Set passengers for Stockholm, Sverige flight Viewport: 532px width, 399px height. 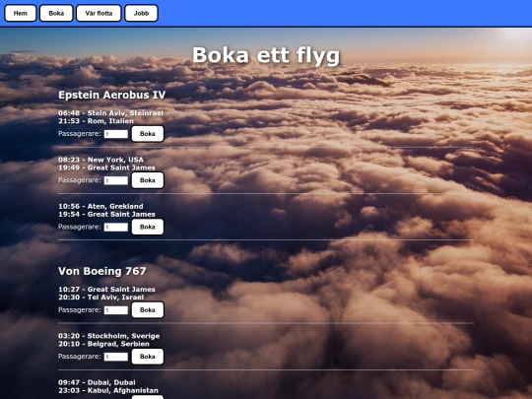pyautogui.click(x=116, y=357)
